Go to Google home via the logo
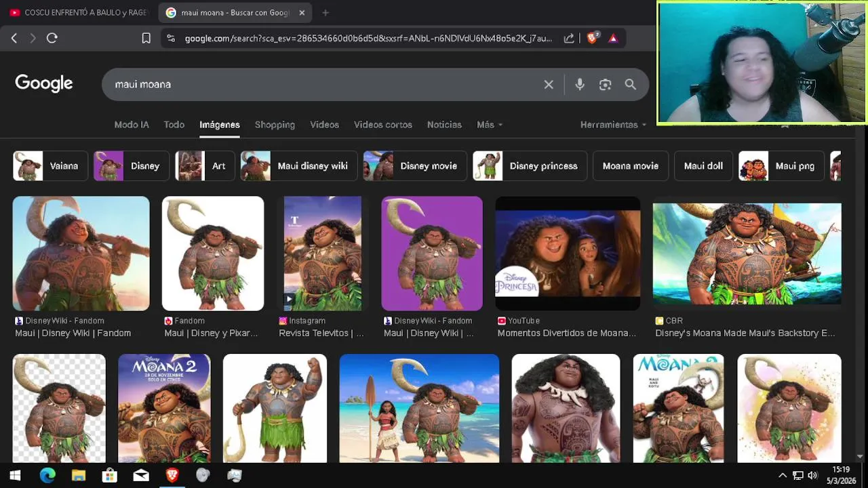 click(x=44, y=83)
